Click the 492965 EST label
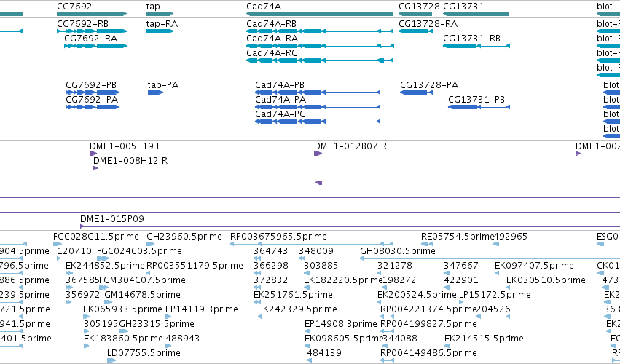 click(511, 237)
